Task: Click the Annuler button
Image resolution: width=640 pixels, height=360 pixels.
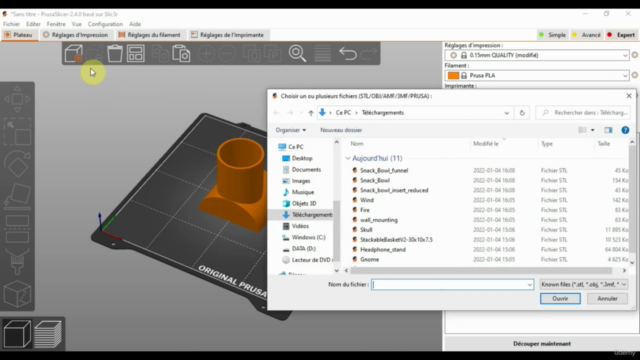Action: click(607, 299)
